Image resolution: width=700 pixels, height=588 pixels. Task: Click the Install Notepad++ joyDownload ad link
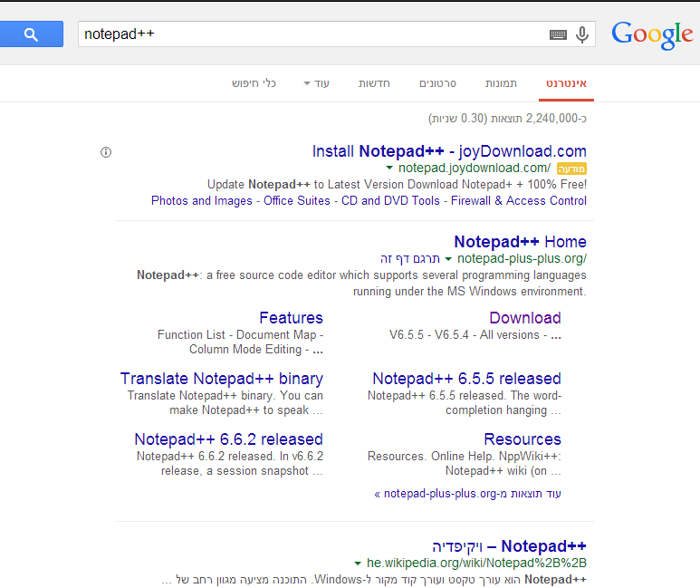point(449,151)
